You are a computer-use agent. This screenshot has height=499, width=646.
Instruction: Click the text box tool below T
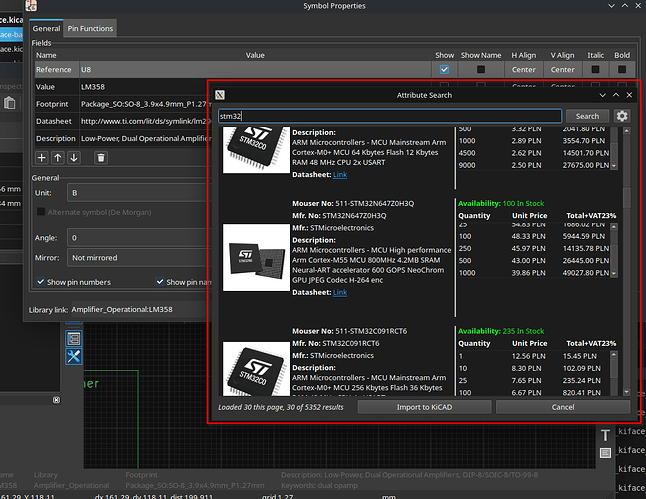(605, 453)
